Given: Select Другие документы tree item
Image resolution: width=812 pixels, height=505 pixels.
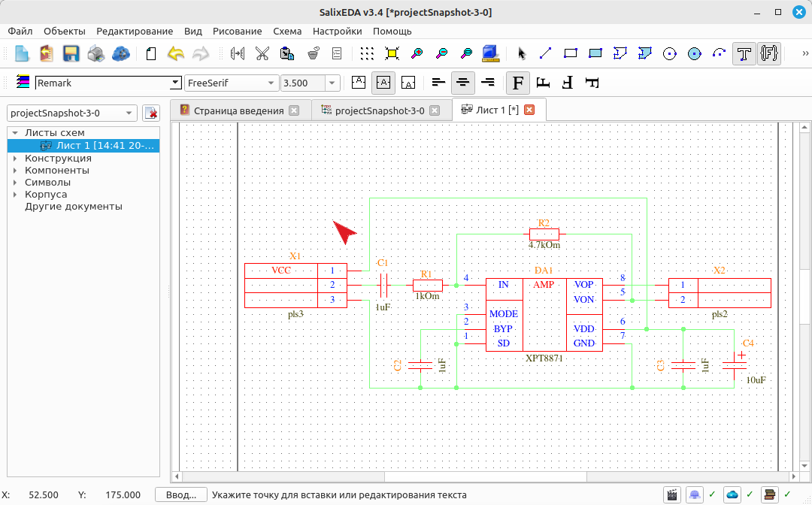Looking at the screenshot, I should [74, 207].
